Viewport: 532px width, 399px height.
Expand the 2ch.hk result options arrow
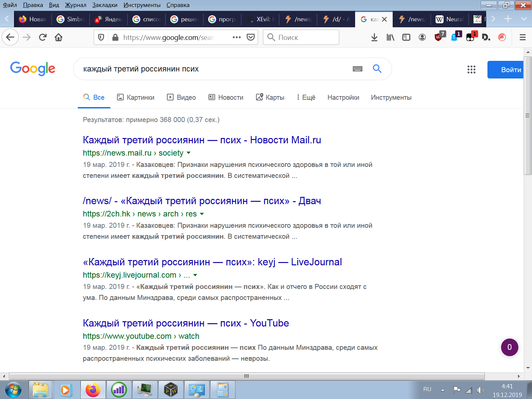202,214
